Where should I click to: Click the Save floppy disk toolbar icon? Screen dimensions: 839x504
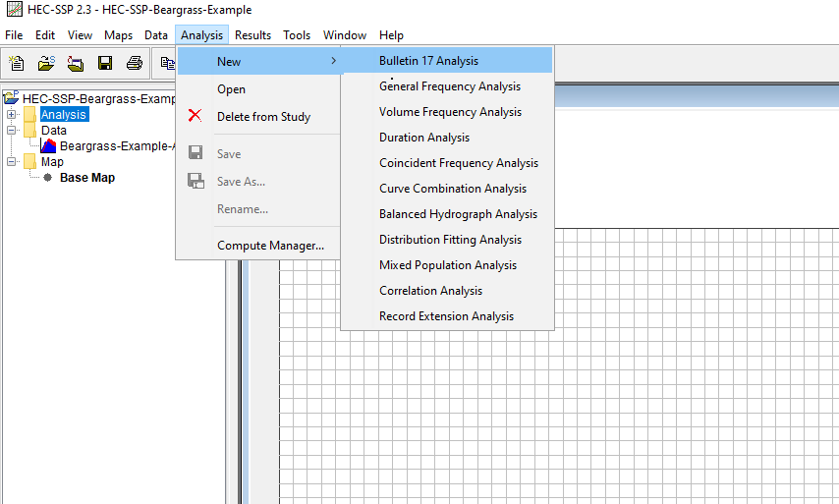click(105, 63)
